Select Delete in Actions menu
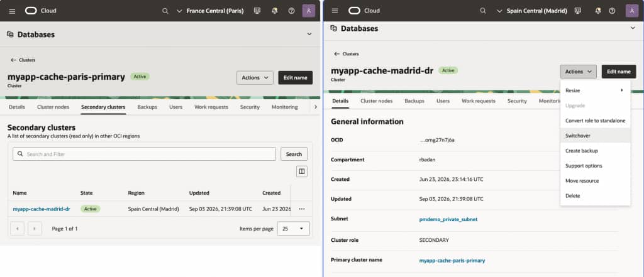 coord(595,196)
